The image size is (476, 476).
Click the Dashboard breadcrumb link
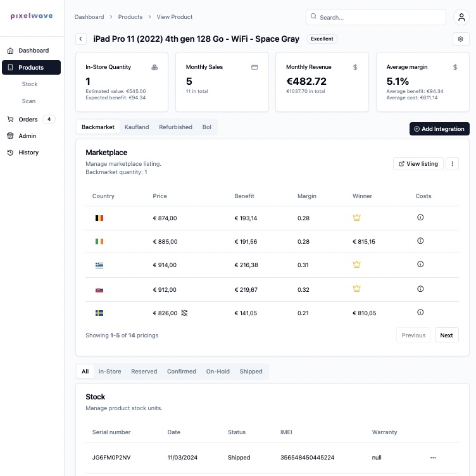tap(89, 17)
